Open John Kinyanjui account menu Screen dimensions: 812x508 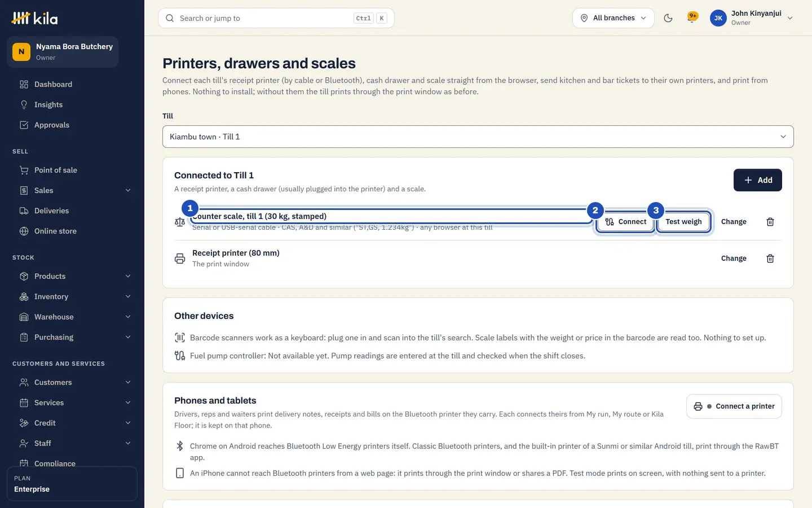752,18
